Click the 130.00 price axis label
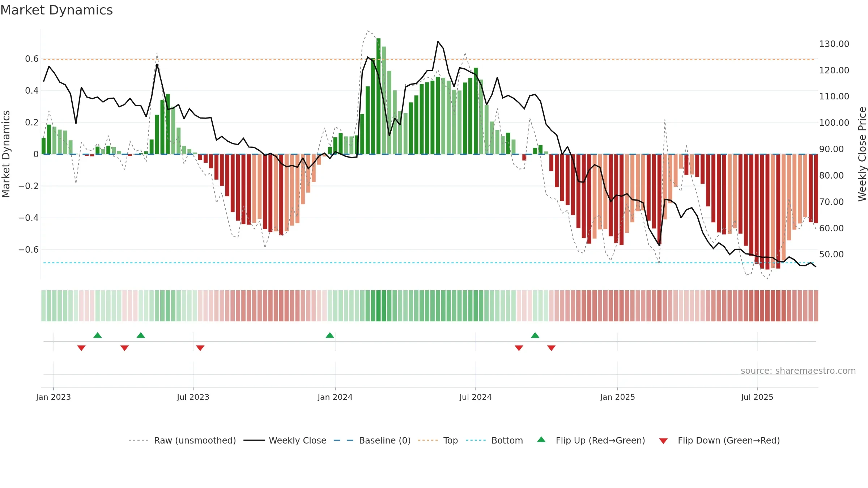The image size is (868, 488). (834, 44)
